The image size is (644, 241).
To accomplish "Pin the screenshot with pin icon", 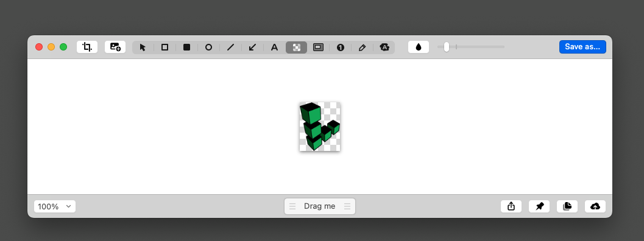I will (x=539, y=206).
